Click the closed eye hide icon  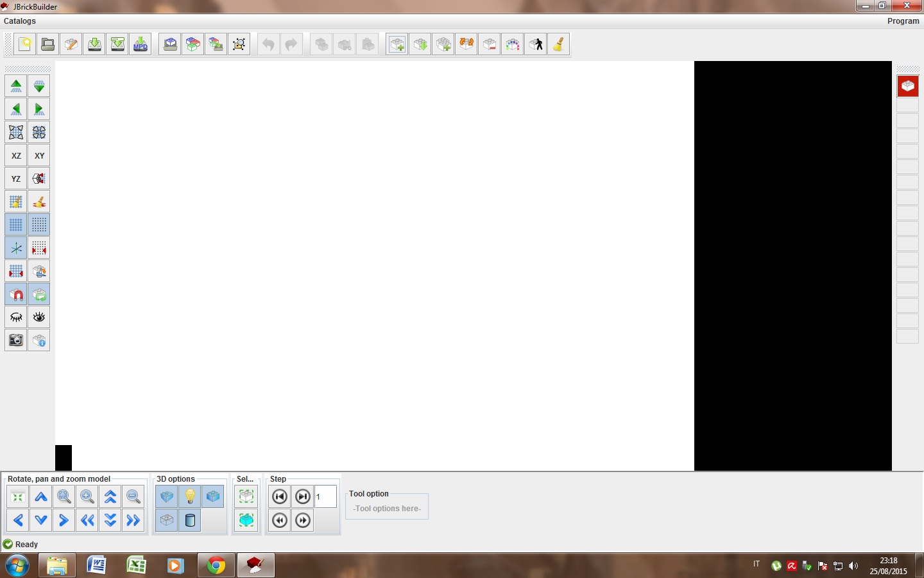[16, 317]
